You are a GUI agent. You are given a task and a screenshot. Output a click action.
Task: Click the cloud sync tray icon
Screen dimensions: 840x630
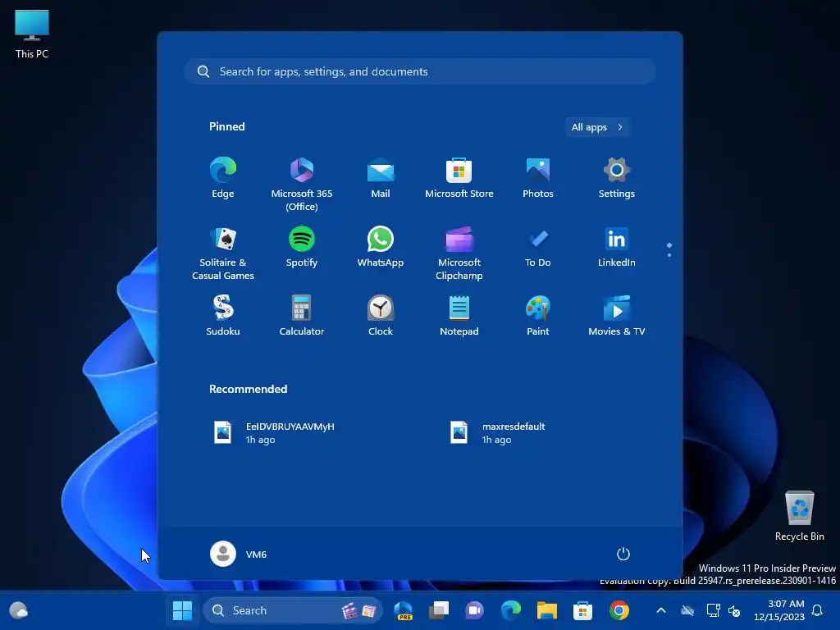(687, 610)
